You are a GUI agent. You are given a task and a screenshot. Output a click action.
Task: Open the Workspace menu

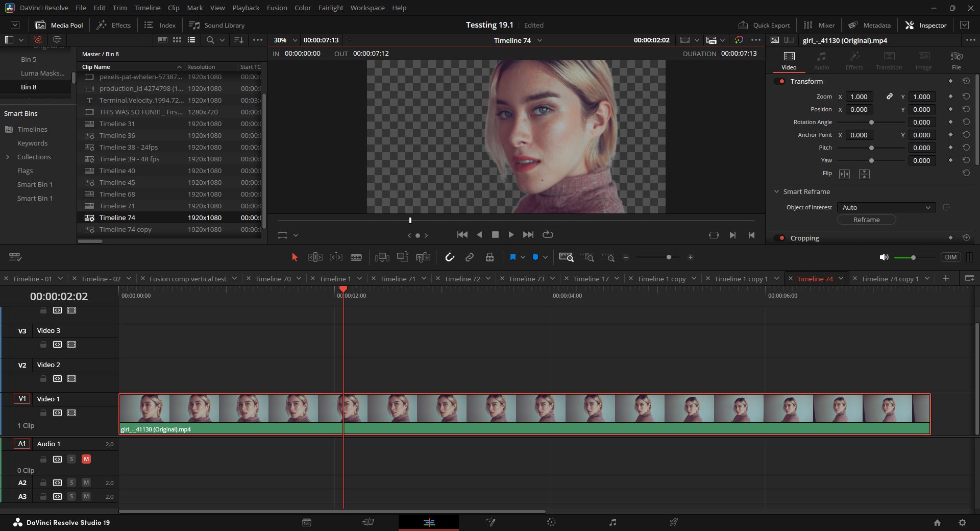(x=367, y=8)
